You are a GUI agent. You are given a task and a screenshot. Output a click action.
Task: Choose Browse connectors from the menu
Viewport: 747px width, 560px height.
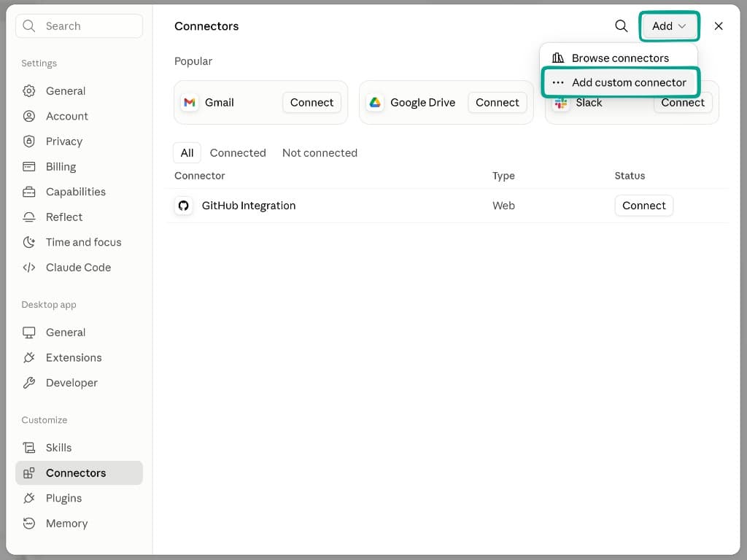click(619, 58)
